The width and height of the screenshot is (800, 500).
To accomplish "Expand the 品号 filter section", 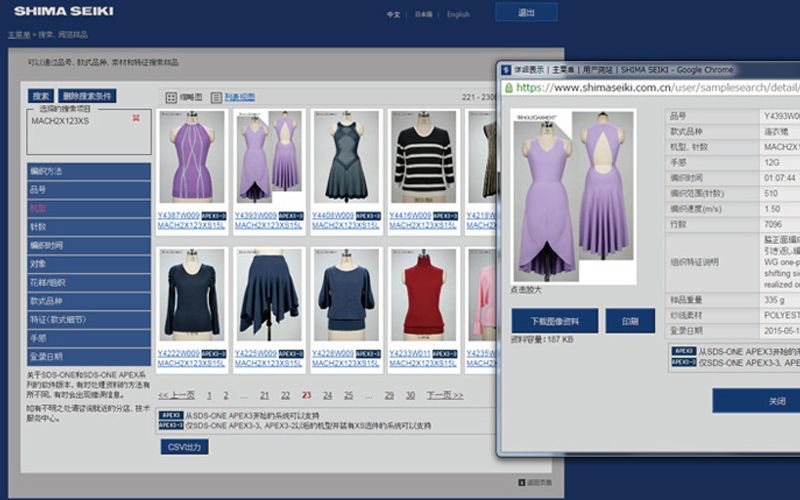I will (89, 190).
